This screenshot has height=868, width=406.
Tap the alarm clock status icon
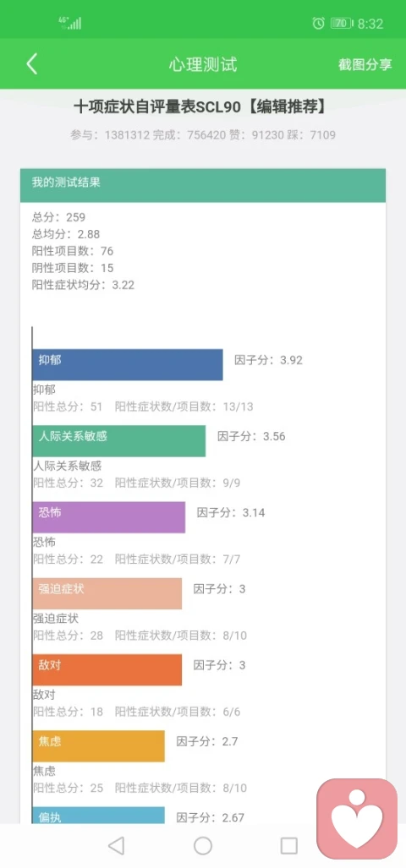(x=319, y=24)
